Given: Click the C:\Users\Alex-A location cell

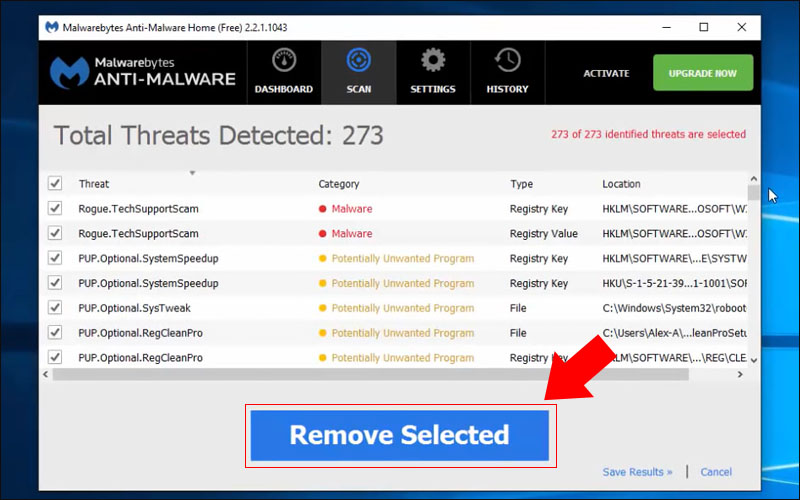Looking at the screenshot, I should (674, 333).
